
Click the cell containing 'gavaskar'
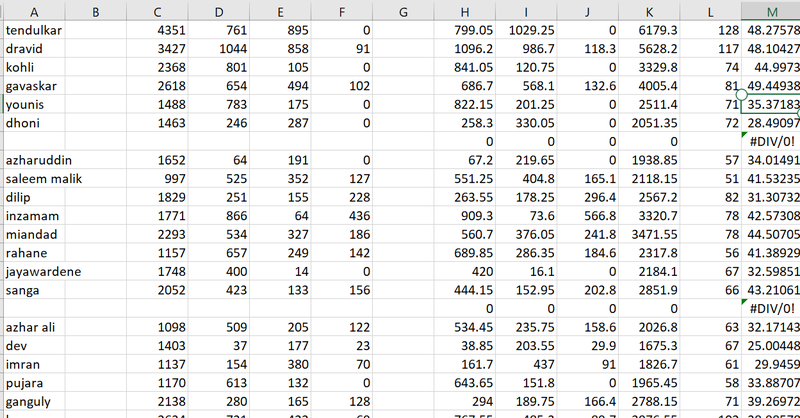coord(34,86)
